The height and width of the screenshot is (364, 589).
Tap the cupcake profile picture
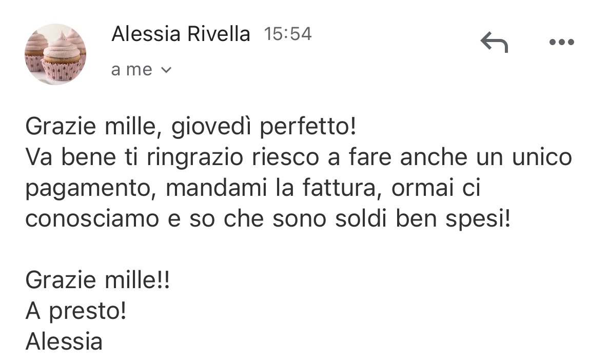(x=55, y=54)
